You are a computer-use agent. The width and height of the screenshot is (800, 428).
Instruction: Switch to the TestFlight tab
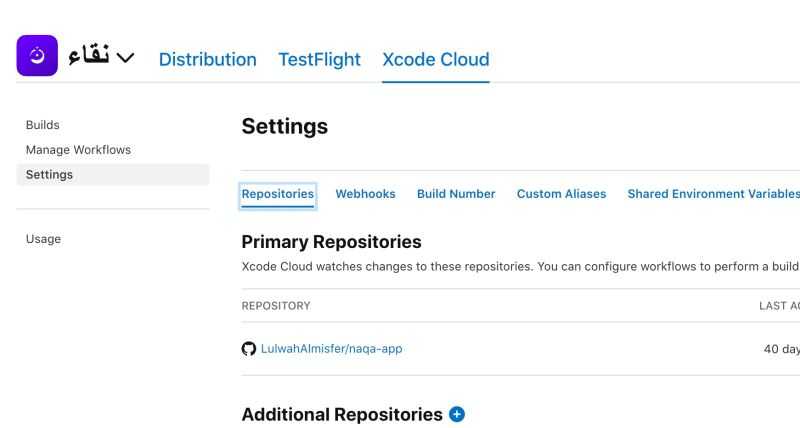pos(319,59)
